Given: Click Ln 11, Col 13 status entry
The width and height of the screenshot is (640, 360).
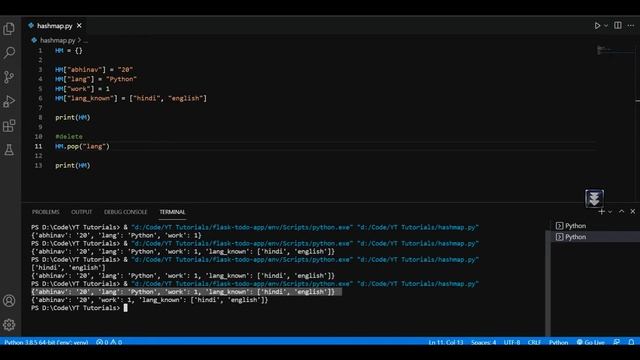Looking at the screenshot, I should 446,342.
